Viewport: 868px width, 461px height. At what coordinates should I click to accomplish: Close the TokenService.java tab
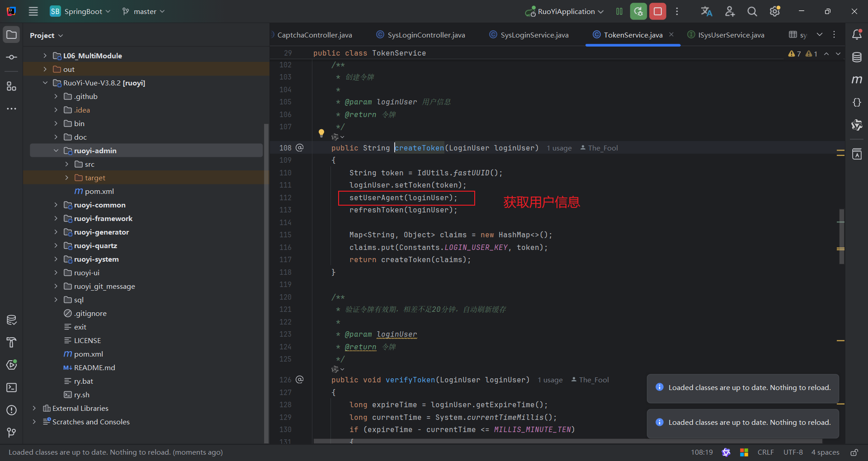(x=671, y=34)
